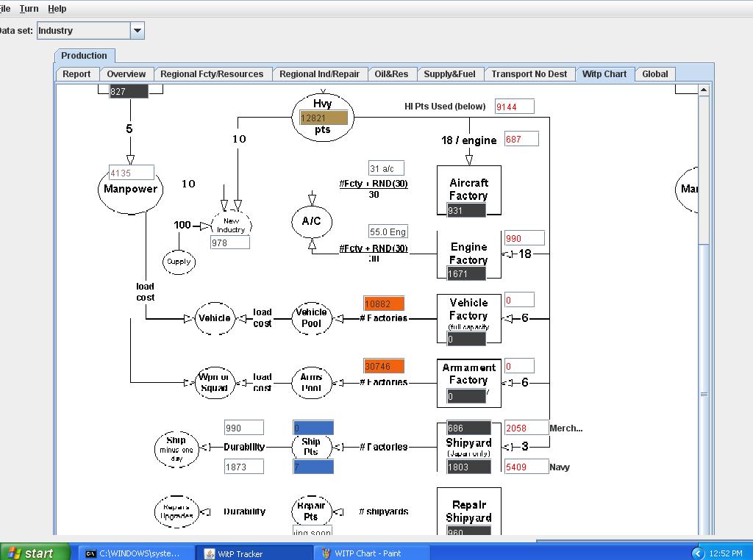Click the 827 dark value field

tap(129, 91)
